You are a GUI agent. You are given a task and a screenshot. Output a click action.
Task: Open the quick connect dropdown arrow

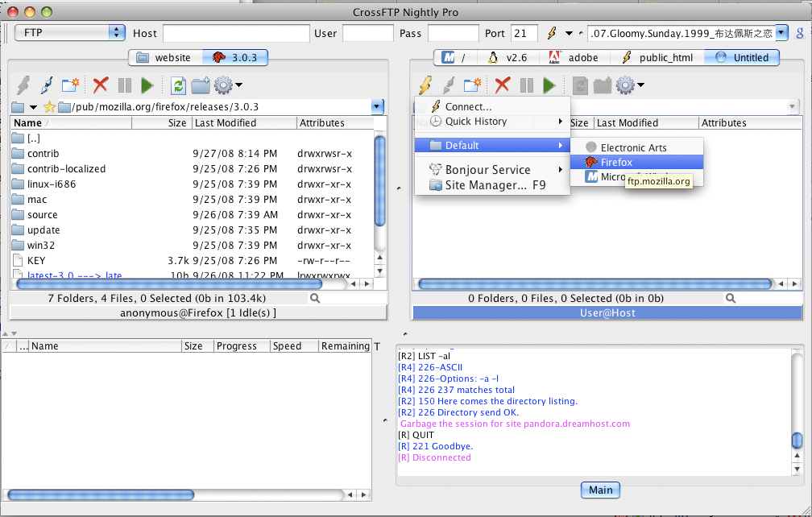tap(569, 34)
